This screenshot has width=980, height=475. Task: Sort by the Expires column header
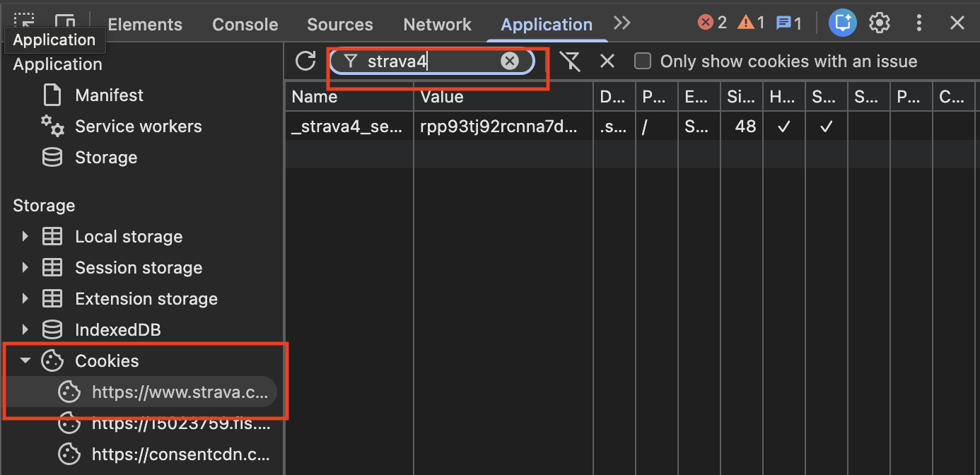tap(699, 97)
